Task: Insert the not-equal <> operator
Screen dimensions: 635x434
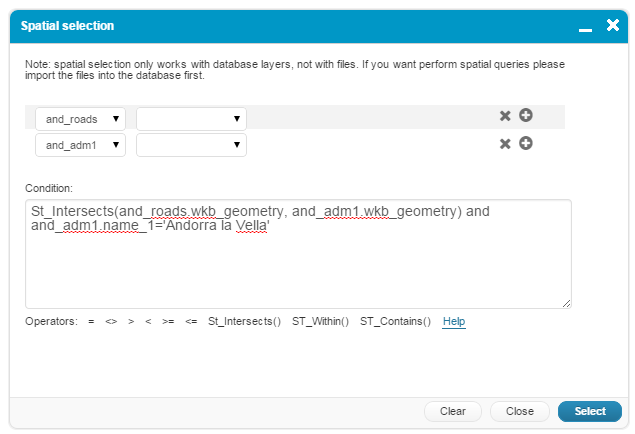Action: 111,322
